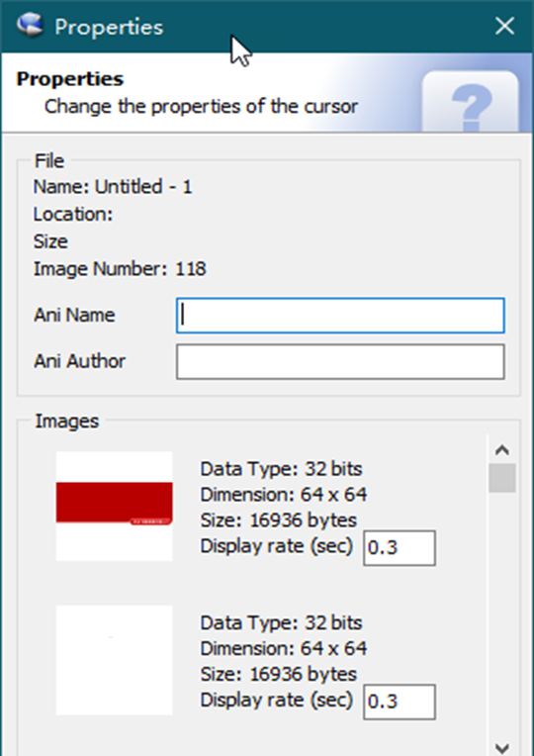534x756 pixels.
Task: Click the first image's 'Size: 16936 bytes' text
Action: click(279, 520)
